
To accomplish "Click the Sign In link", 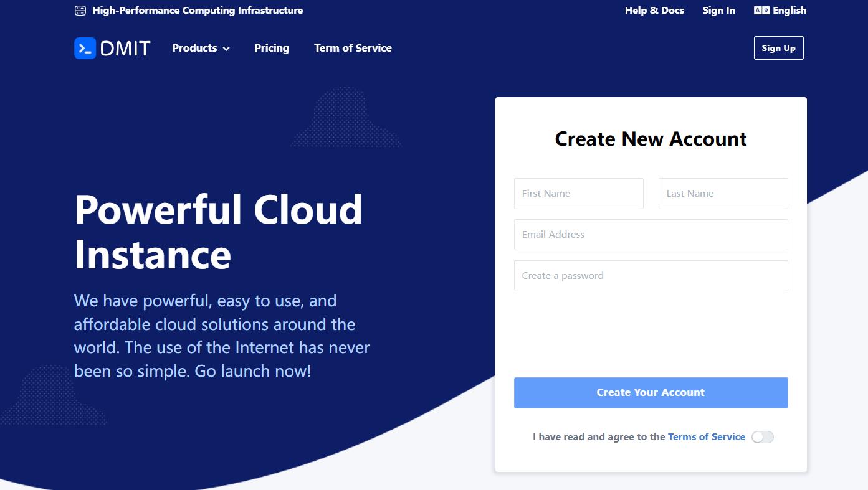I will [718, 11].
